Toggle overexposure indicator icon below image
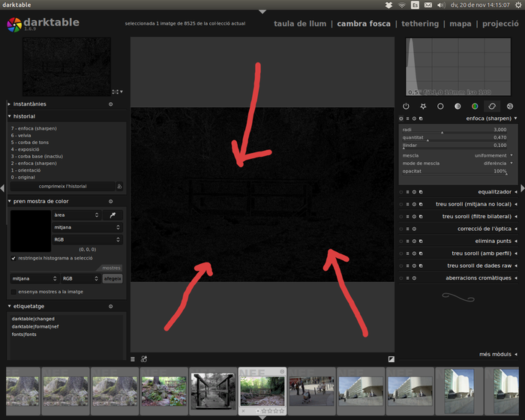The height and width of the screenshot is (420, 525). click(391, 359)
